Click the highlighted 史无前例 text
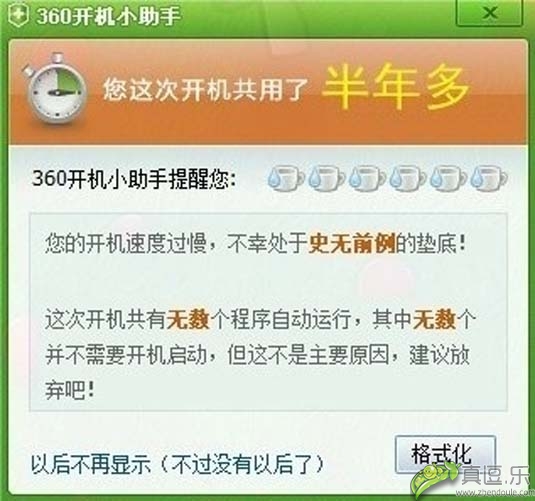The height and width of the screenshot is (501, 535). point(352,244)
